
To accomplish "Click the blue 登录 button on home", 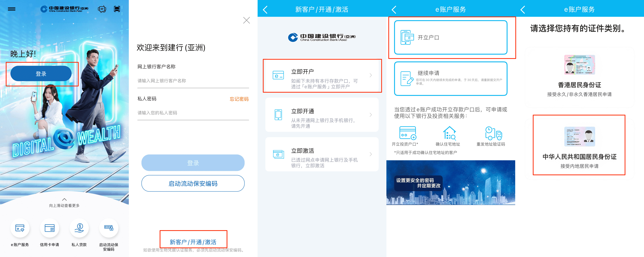I will tap(41, 74).
